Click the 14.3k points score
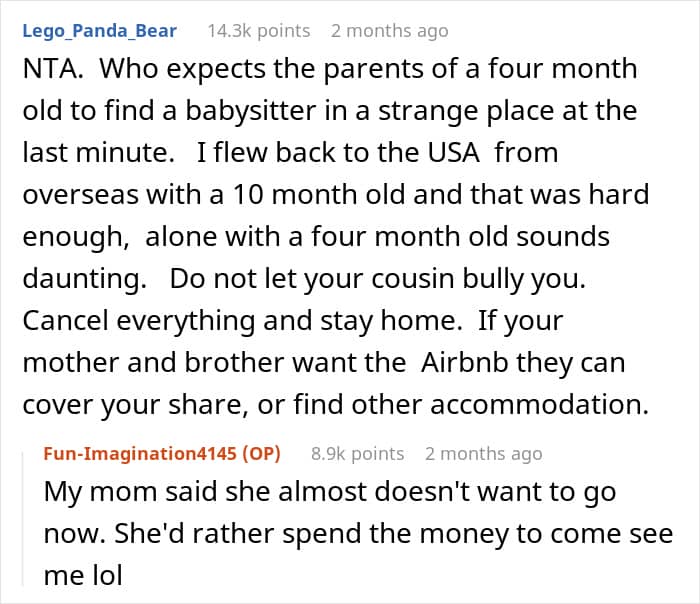 point(258,31)
